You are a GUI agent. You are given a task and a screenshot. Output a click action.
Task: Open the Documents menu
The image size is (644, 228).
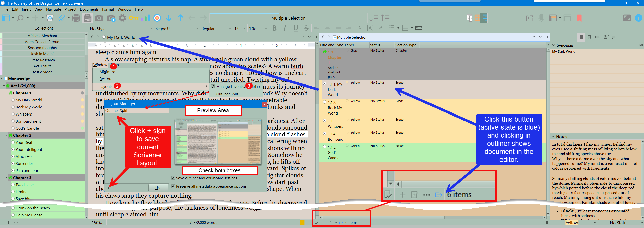click(89, 9)
